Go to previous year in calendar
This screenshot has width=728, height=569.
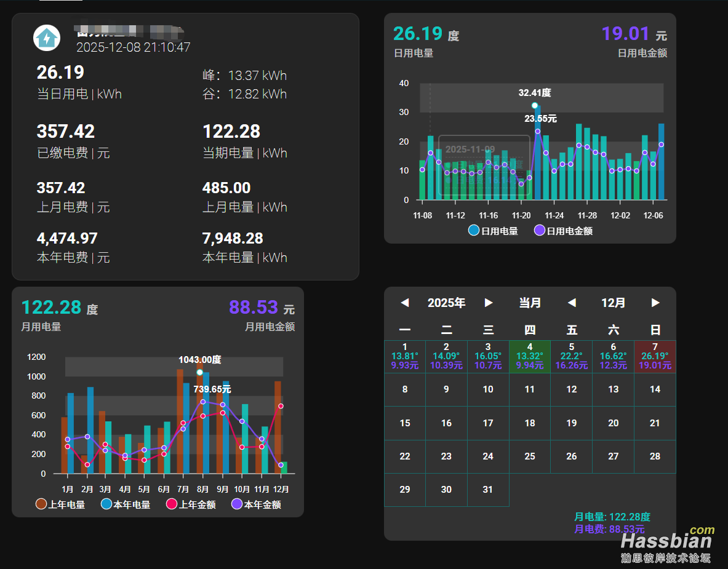pyautogui.click(x=404, y=303)
